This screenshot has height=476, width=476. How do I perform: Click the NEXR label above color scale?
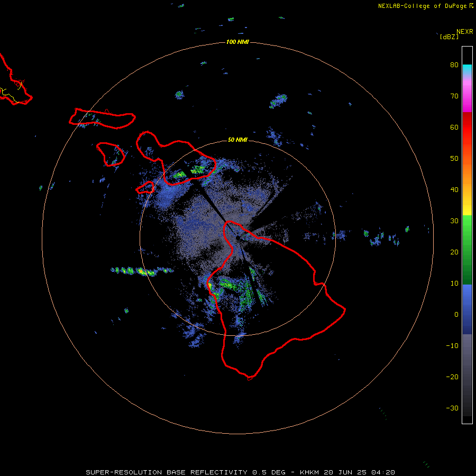[465, 32]
